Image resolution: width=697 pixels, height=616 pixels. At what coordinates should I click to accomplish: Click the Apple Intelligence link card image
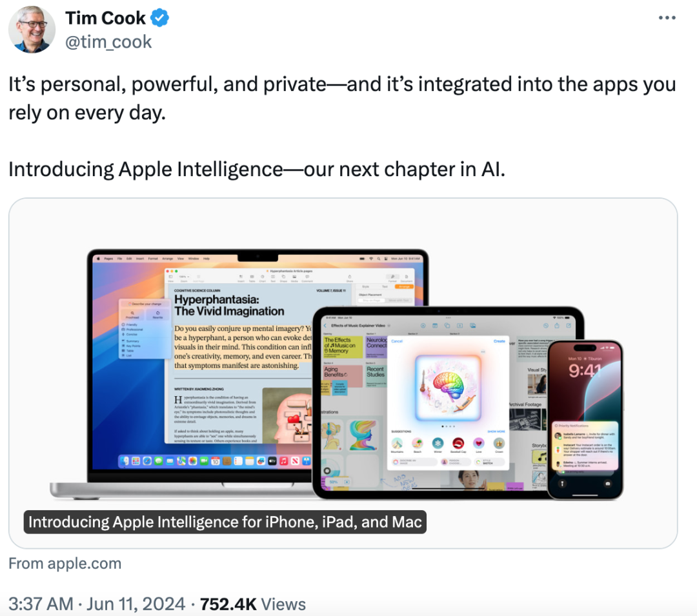click(x=343, y=373)
